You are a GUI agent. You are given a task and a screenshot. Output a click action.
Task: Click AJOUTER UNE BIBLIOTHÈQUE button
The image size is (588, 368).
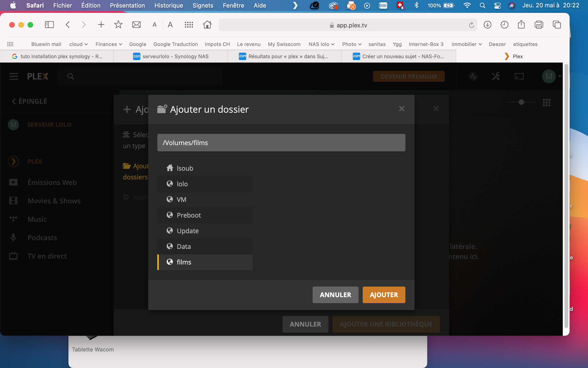pos(386,324)
